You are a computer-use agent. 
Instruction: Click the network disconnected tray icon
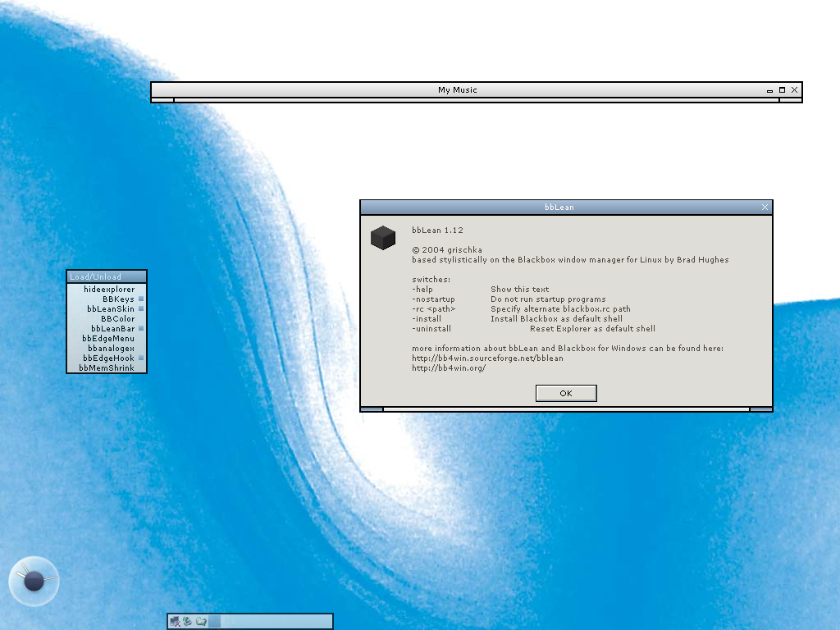tap(175, 622)
